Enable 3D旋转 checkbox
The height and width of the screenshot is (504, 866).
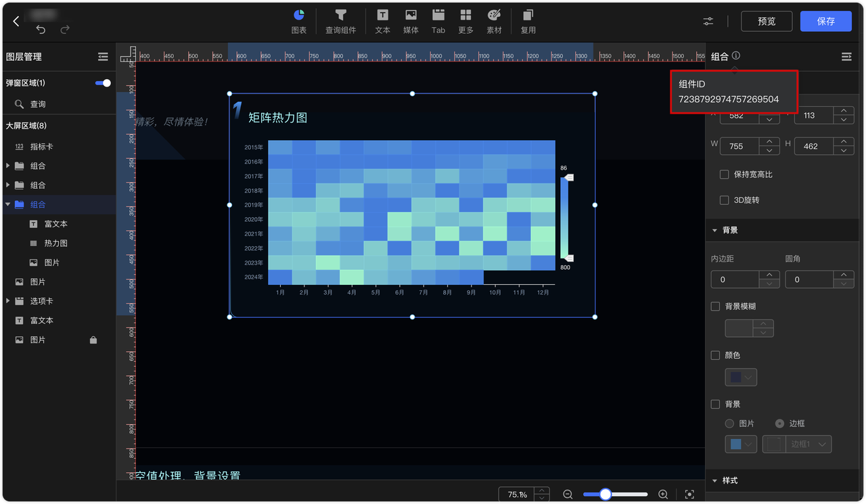point(724,200)
